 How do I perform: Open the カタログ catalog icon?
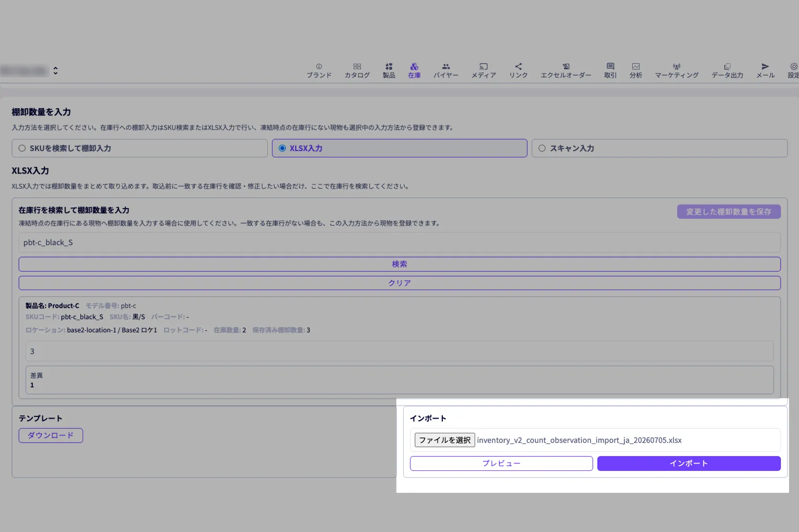pos(357,66)
